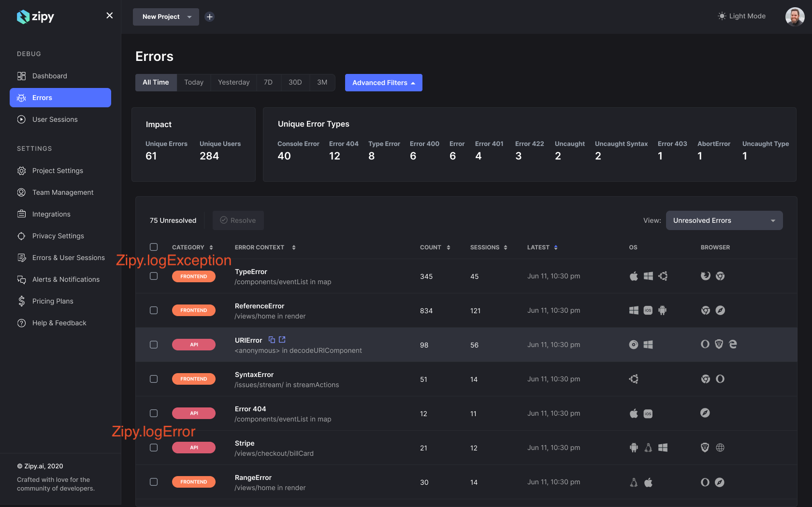
Task: Close the sidebar with the X icon
Action: 110,15
